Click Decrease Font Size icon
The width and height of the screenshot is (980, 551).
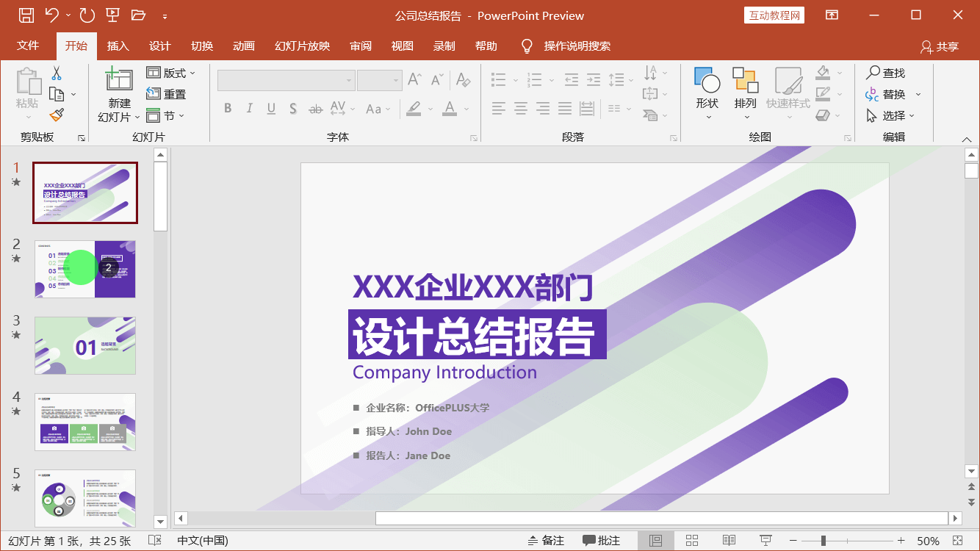438,79
